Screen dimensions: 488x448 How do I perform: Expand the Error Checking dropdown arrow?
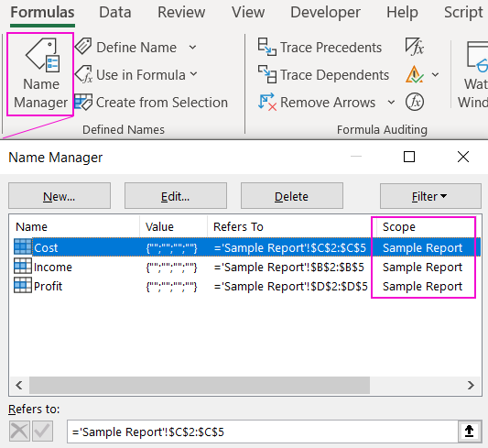[x=436, y=75]
